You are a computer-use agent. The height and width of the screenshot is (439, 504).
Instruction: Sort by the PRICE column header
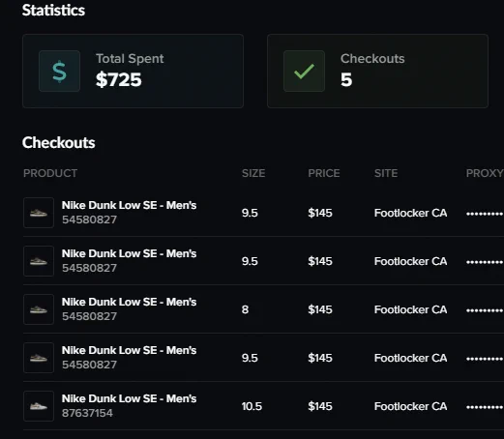tap(324, 173)
